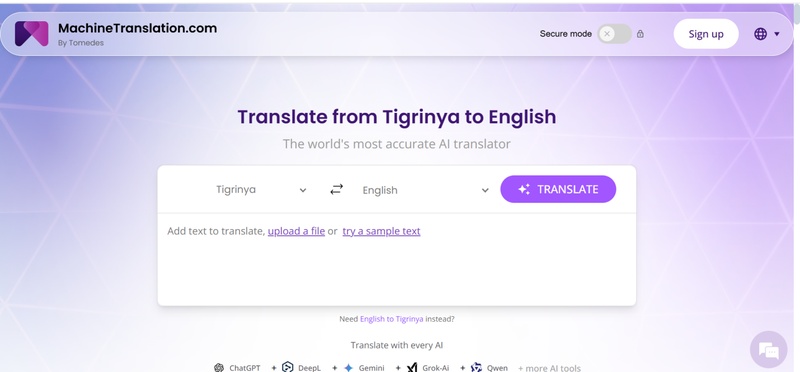Click the Sign up button
The image size is (800, 372).
706,34
